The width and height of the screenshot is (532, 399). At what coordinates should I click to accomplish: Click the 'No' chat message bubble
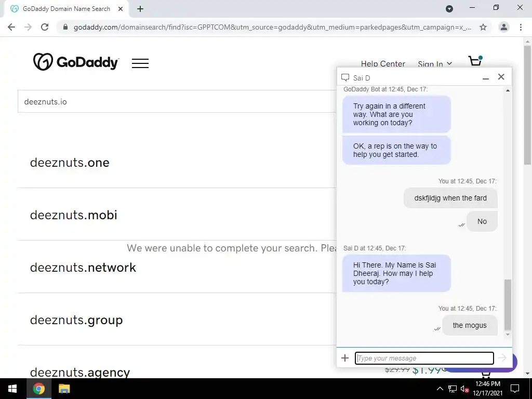(482, 221)
